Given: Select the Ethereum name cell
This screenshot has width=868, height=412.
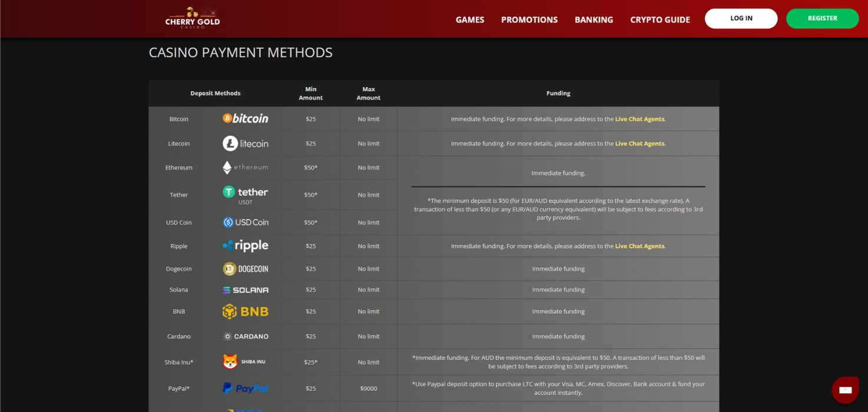Looking at the screenshot, I should point(179,168).
